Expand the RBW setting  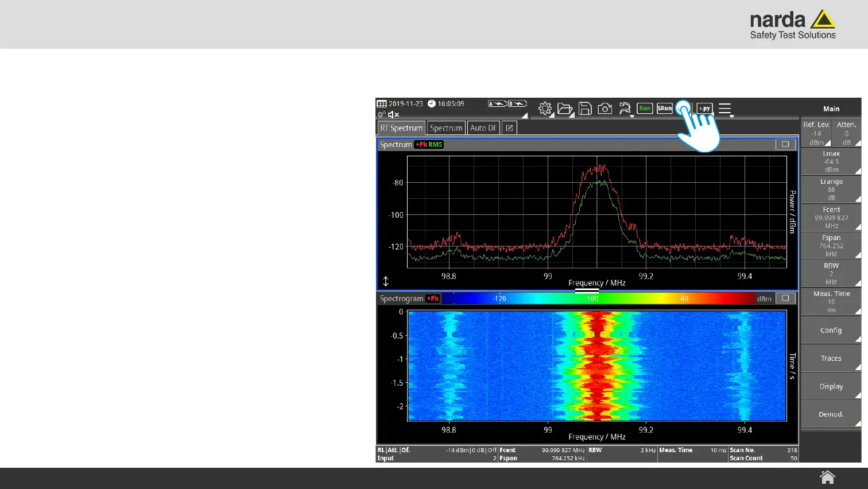click(831, 274)
